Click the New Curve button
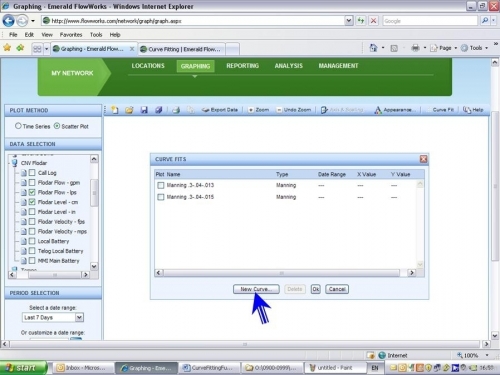Screen dimensions: 500x375 tap(256, 289)
